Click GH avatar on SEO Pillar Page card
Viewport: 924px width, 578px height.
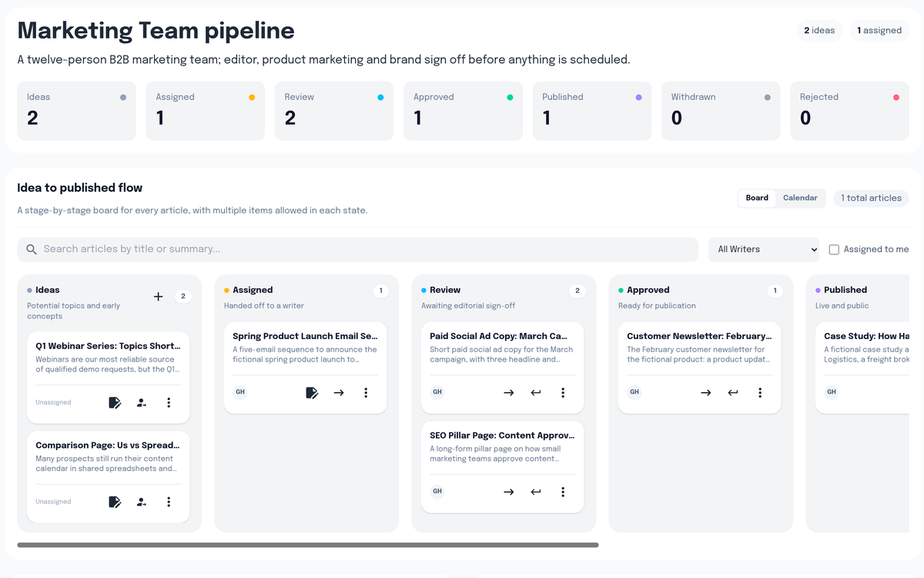coord(437,492)
